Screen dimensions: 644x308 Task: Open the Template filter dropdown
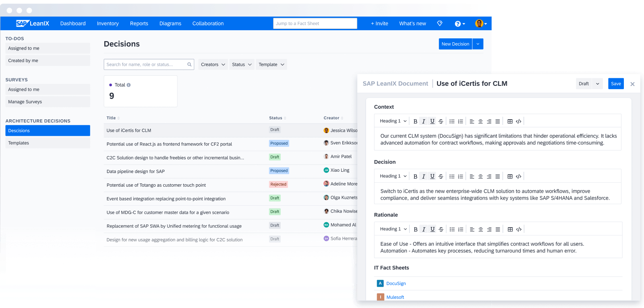point(271,65)
